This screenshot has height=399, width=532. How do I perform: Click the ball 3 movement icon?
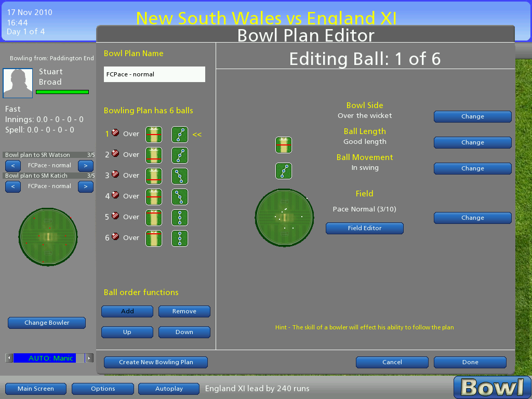180,176
